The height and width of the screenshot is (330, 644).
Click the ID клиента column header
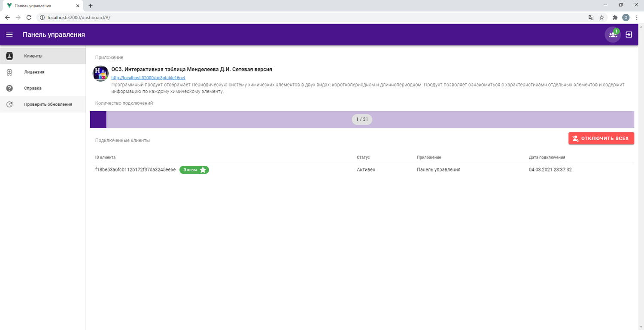(x=105, y=158)
